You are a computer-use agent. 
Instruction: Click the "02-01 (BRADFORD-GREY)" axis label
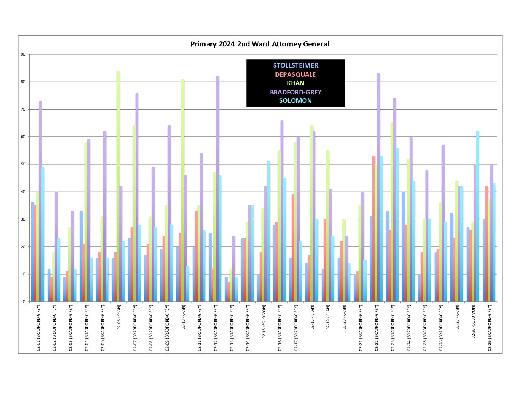pos(38,328)
